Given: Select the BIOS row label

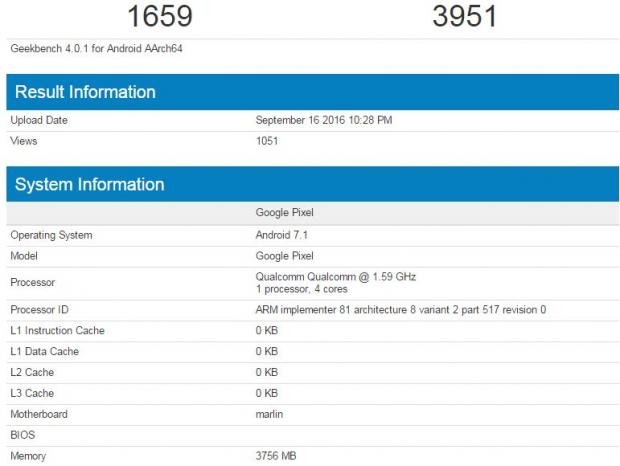Looking at the screenshot, I should point(22,435).
